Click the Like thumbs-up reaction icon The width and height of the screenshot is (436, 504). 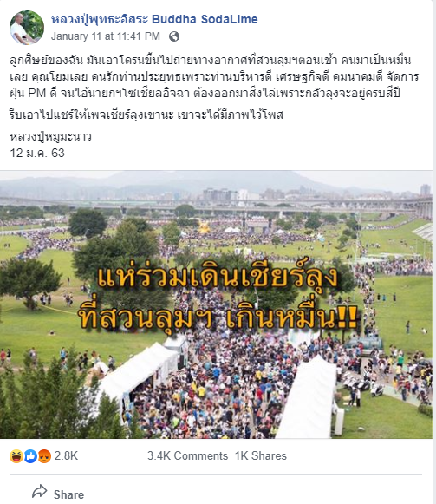(x=30, y=455)
